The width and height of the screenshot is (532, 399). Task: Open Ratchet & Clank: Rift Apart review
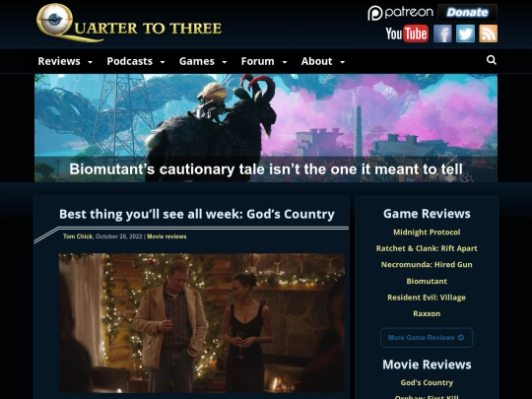(427, 248)
